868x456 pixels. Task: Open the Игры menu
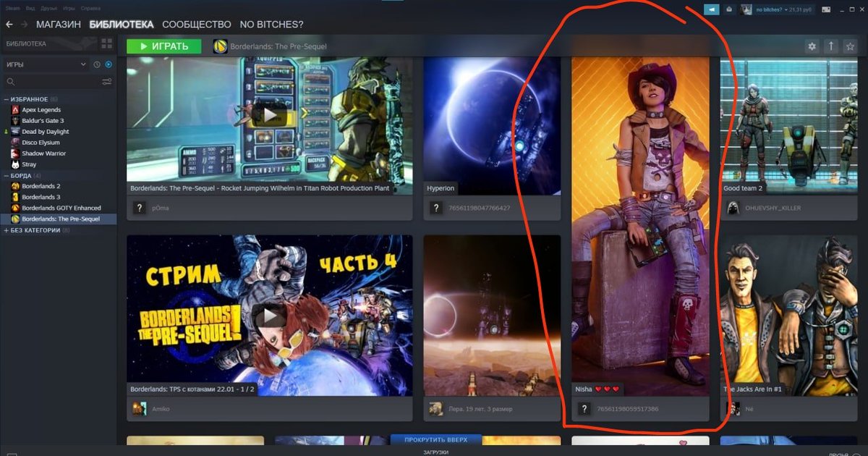tap(69, 9)
